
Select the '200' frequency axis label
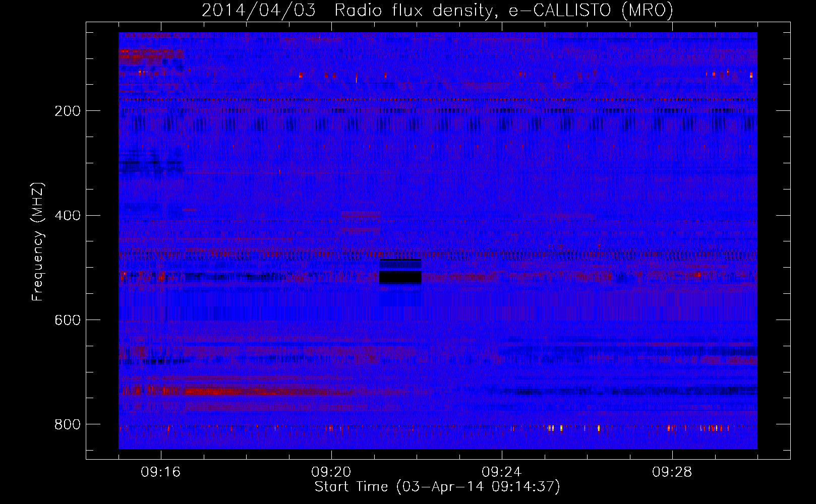click(x=68, y=111)
